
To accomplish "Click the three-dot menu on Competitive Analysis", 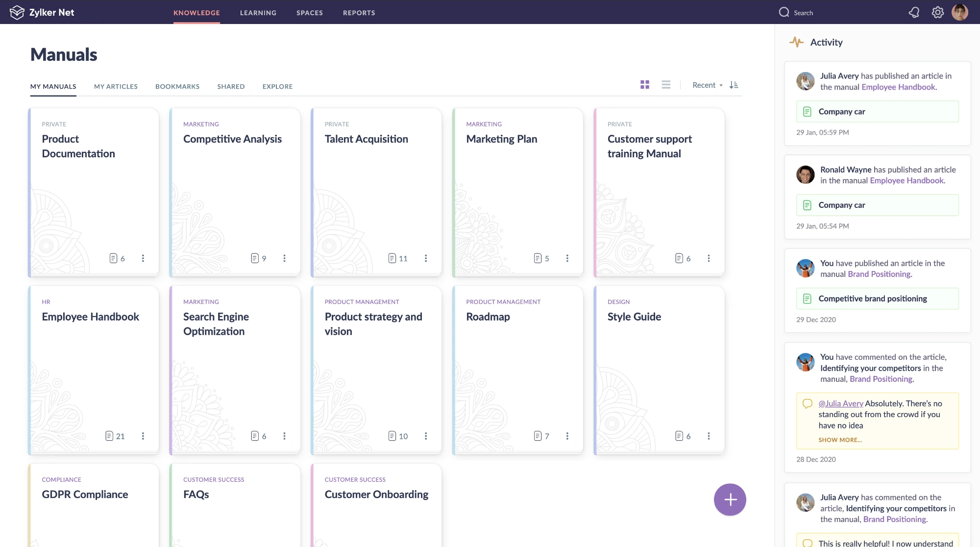I will tap(284, 258).
